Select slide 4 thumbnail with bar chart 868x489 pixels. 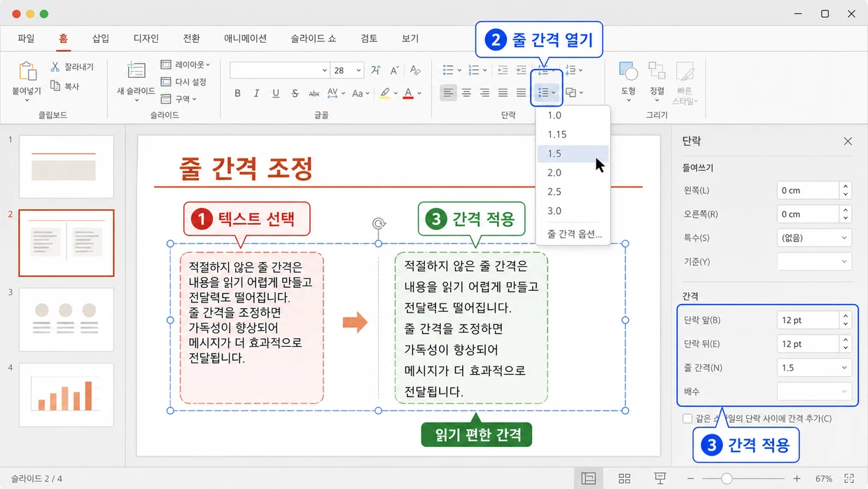66,394
